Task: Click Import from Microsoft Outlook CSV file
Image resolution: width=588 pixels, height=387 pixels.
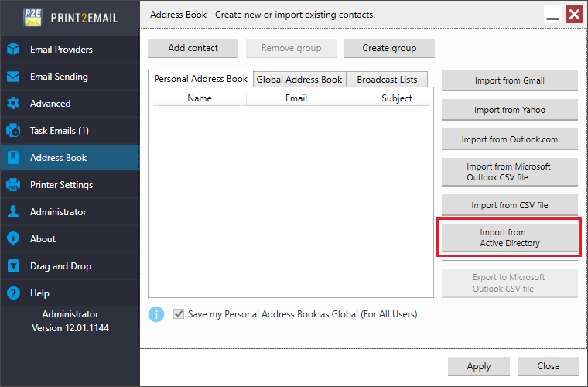Action: (510, 172)
